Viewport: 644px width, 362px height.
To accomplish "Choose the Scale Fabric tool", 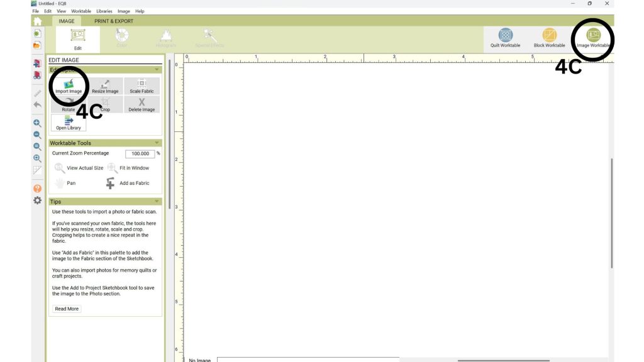I will click(x=142, y=86).
